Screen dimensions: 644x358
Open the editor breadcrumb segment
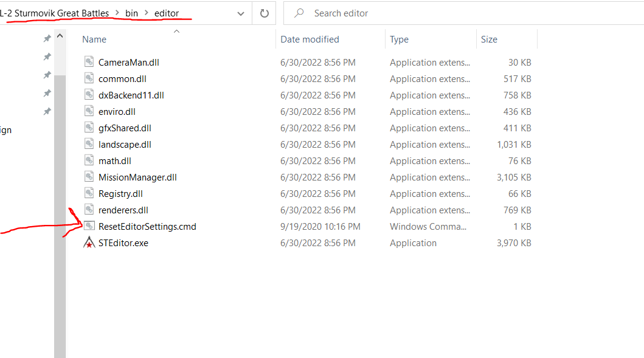tap(167, 13)
